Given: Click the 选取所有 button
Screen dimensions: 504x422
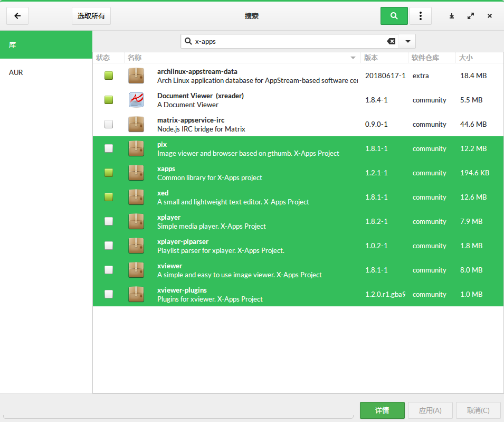Looking at the screenshot, I should pyautogui.click(x=91, y=16).
